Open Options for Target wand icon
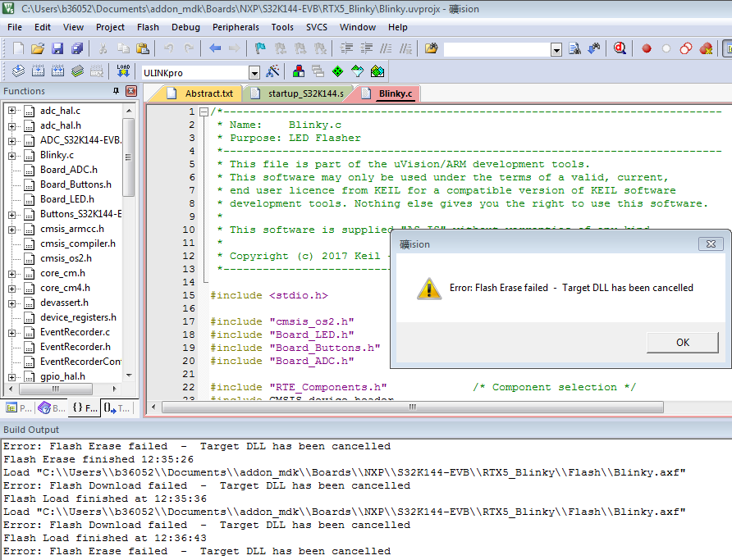This screenshot has height=560, width=732. (273, 72)
